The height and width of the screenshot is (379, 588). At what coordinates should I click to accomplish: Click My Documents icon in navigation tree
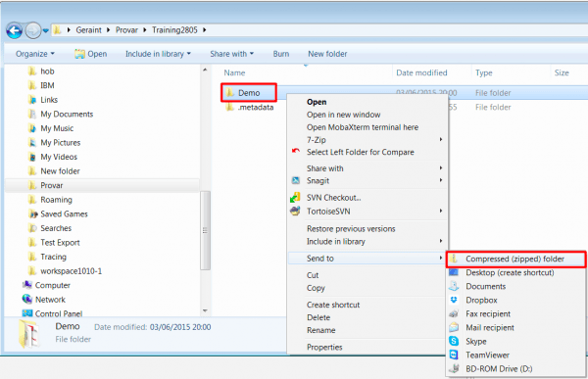pyautogui.click(x=32, y=114)
